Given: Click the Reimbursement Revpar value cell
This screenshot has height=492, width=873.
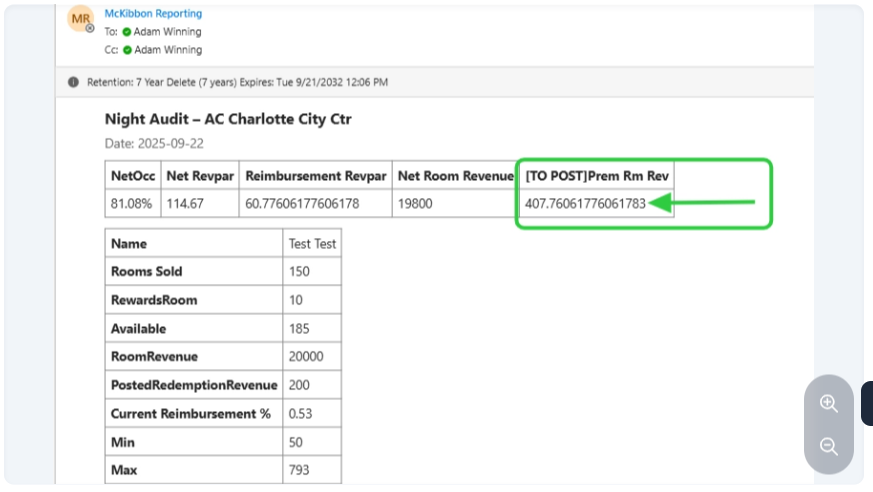Looking at the screenshot, I should (x=301, y=204).
